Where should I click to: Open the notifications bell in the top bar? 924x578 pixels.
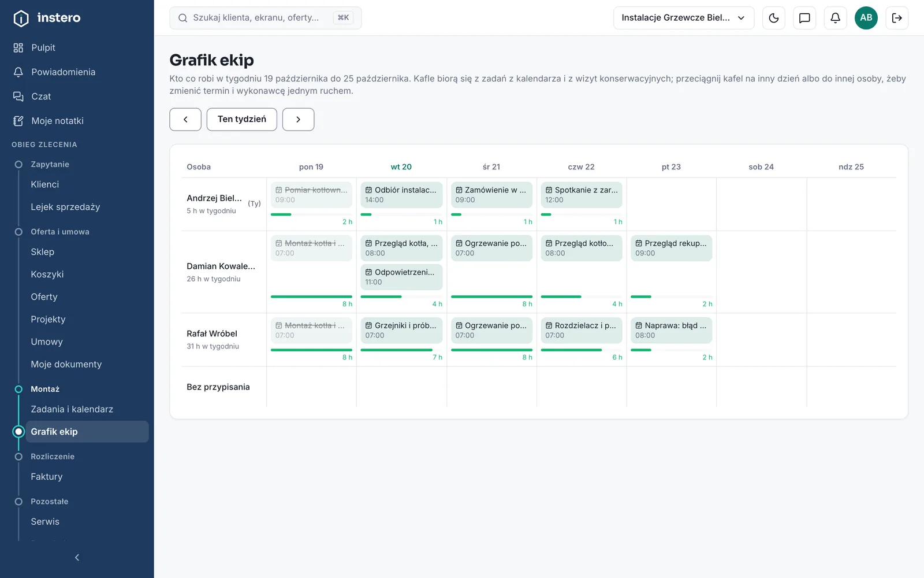[x=835, y=18]
